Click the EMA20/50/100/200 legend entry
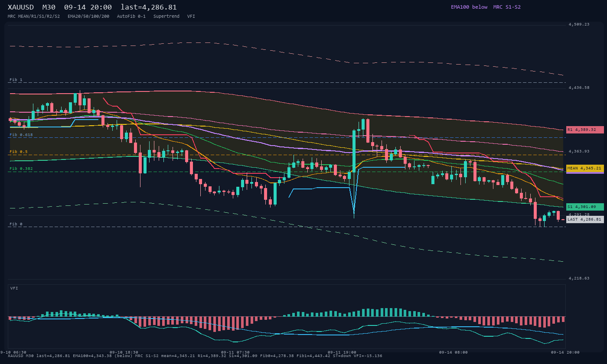Screen dimensions: 607x364 point(88,16)
